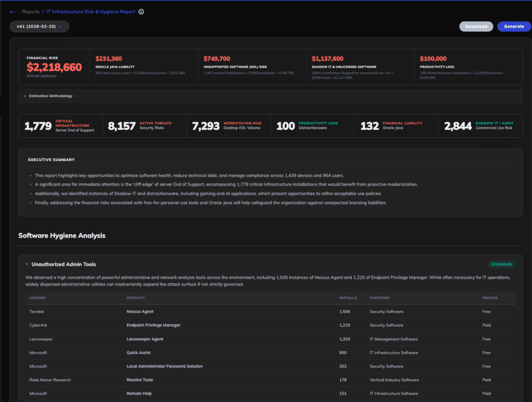
Task: Select the Critical Infrastructure 1,779 stat card
Action: click(61, 125)
